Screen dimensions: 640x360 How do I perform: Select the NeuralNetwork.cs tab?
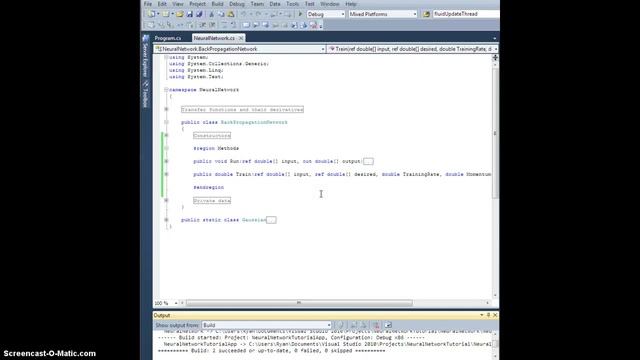[x=214, y=38]
